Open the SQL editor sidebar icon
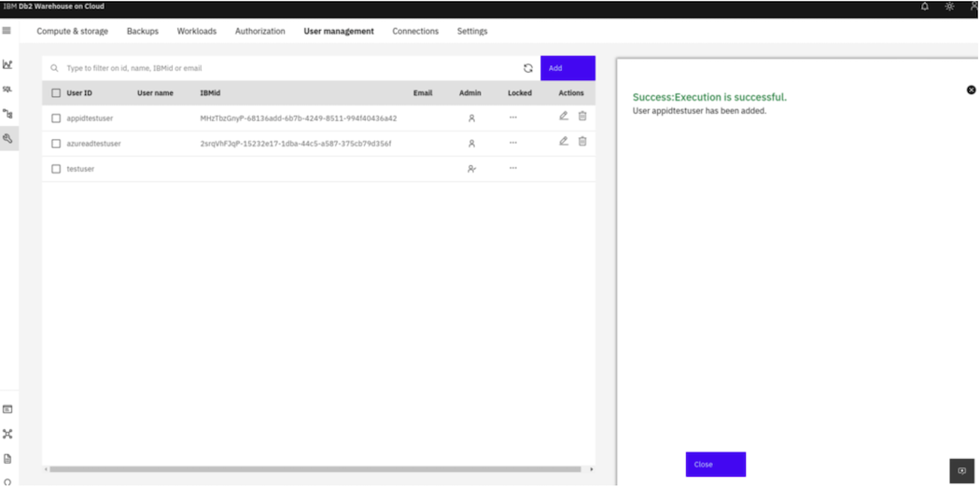 pos(7,90)
